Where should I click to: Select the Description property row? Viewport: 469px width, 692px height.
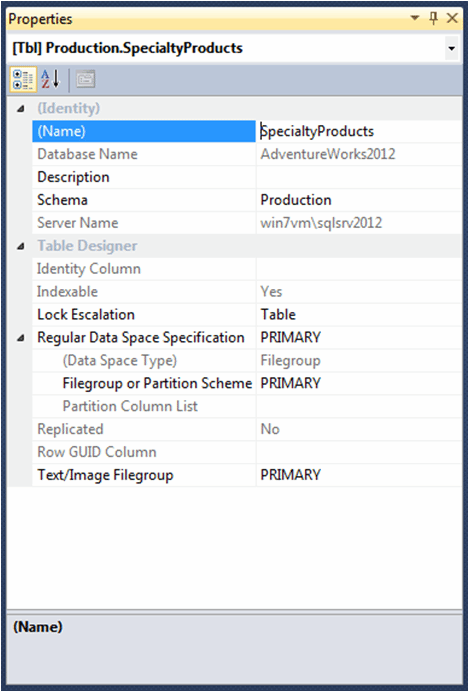tap(247, 177)
